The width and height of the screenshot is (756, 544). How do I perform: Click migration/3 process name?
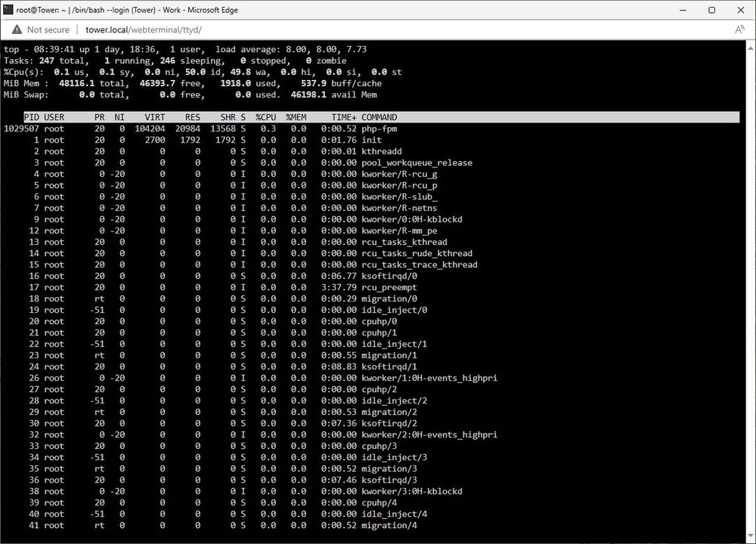pyautogui.click(x=389, y=469)
